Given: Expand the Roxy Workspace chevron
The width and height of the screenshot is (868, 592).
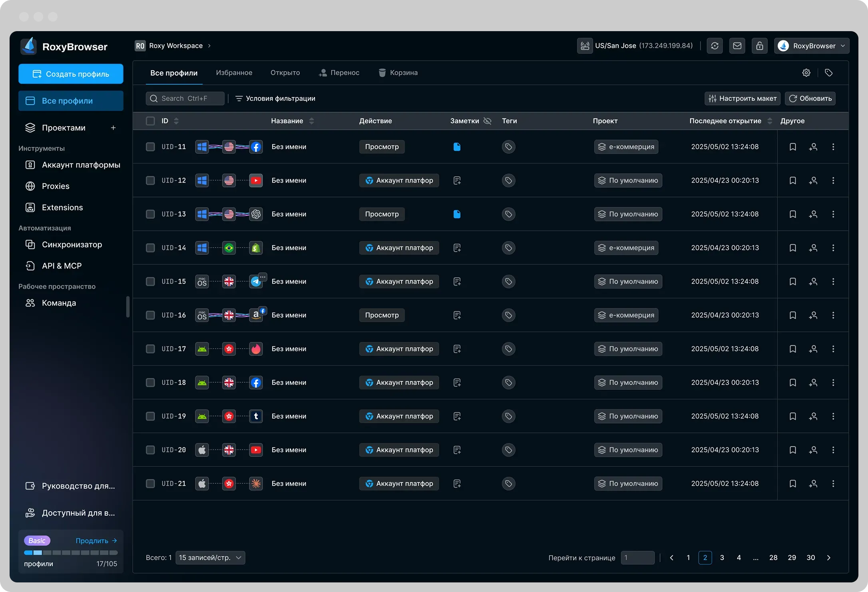Looking at the screenshot, I should [x=209, y=46].
